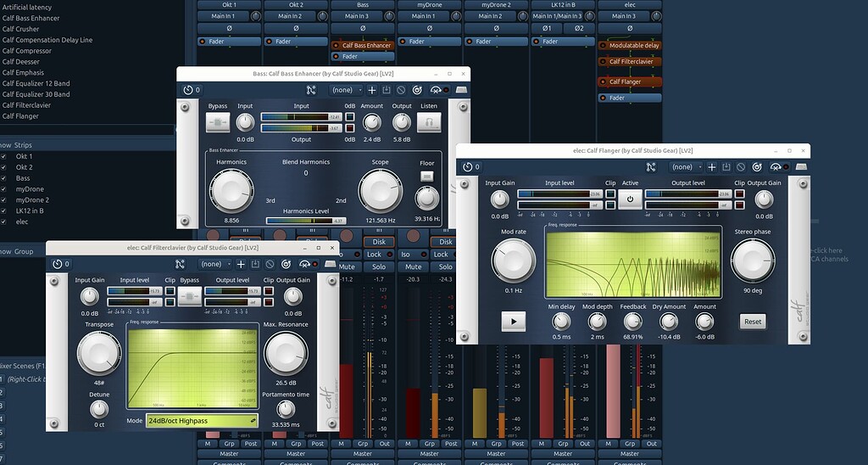Screen dimensions: 868x465
Task: Open pin connections in Bass Enhancer window
Action: pos(311,90)
